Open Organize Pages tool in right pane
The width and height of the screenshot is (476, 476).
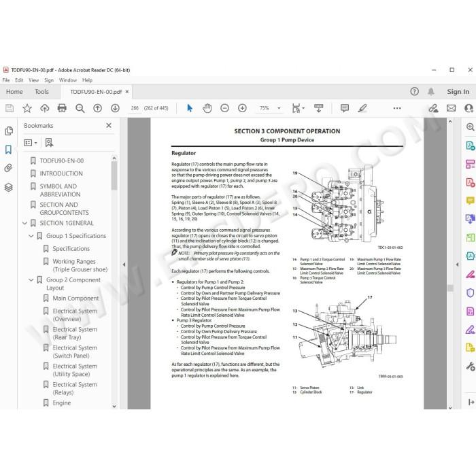coord(470,238)
